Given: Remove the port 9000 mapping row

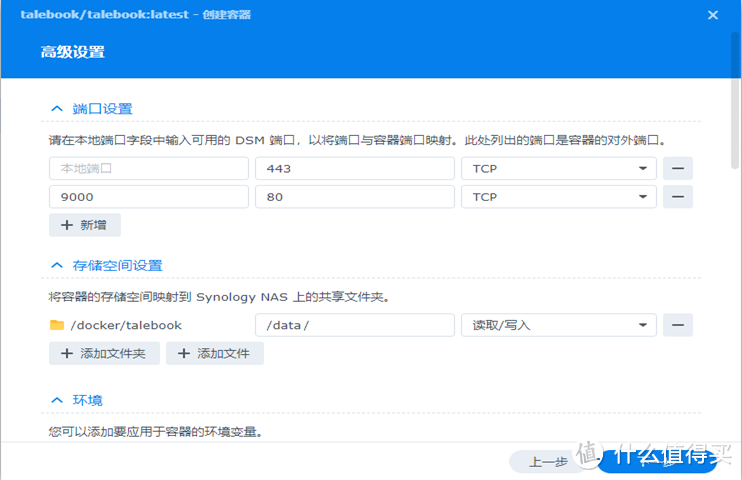Looking at the screenshot, I should [x=678, y=197].
